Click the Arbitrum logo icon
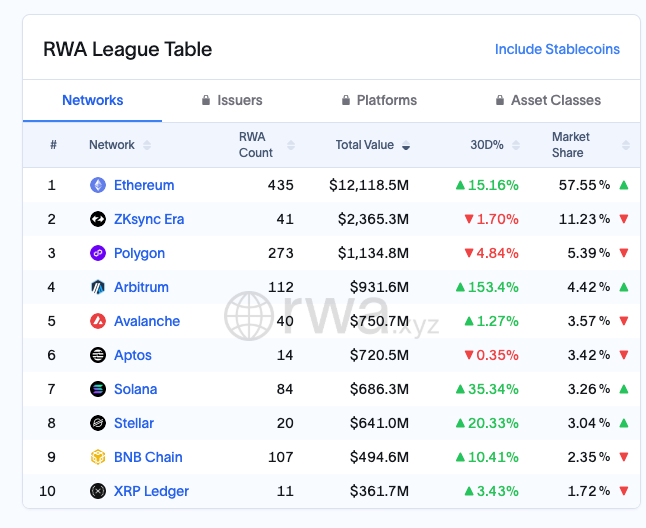Viewport: 646px width, 528px height. click(98, 287)
